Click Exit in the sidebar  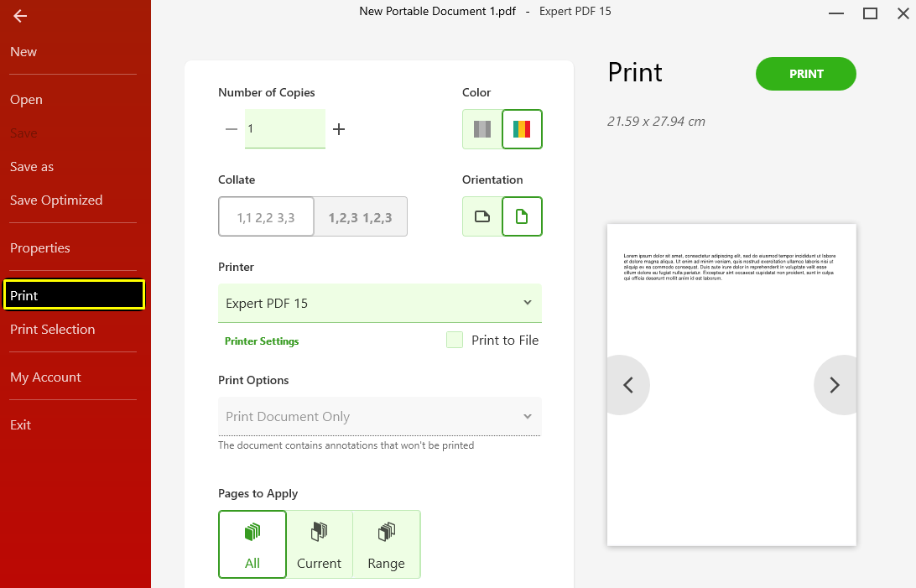coord(20,425)
